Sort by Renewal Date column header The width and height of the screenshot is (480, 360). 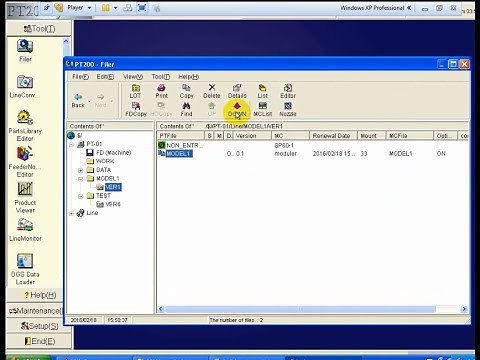(333, 136)
